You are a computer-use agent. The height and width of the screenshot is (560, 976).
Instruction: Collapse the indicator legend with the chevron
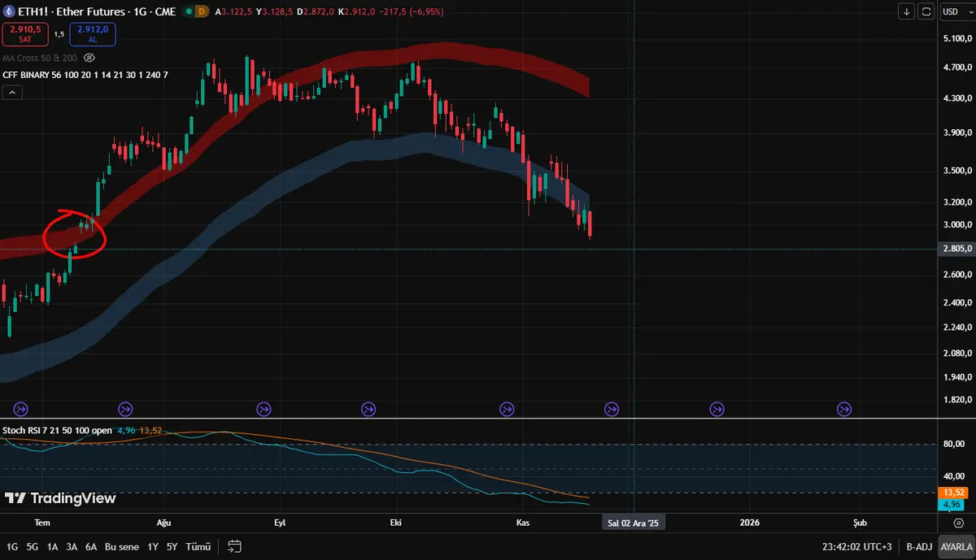click(12, 93)
